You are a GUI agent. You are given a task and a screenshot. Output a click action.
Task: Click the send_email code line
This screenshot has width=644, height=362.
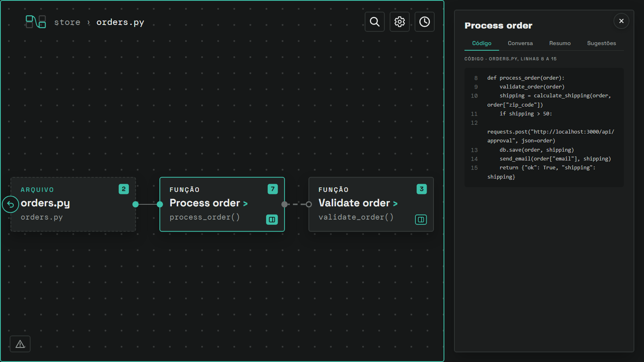coord(555,159)
